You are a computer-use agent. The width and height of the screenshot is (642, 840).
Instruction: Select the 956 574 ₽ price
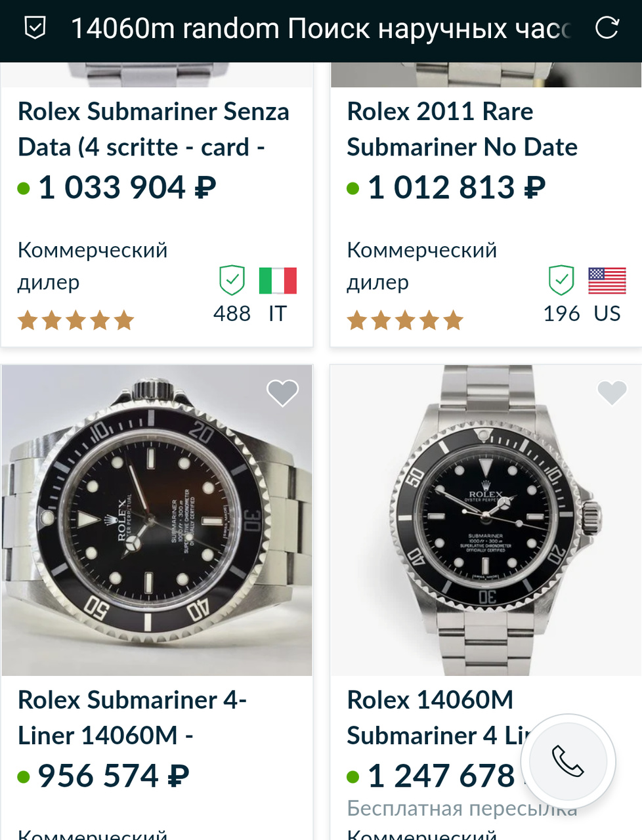tap(114, 776)
